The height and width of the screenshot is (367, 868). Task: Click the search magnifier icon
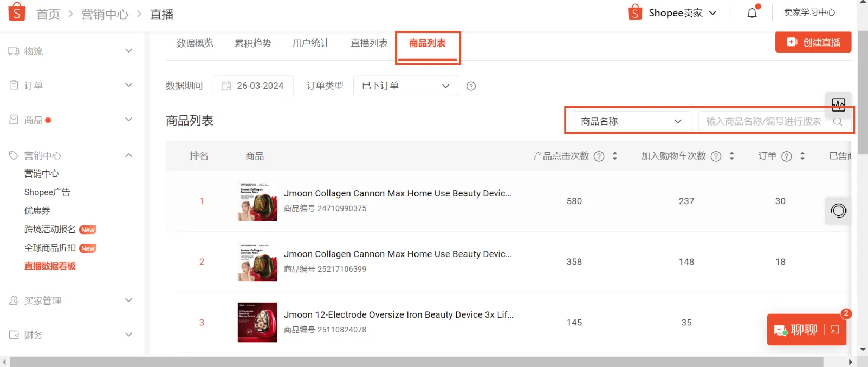coord(838,121)
